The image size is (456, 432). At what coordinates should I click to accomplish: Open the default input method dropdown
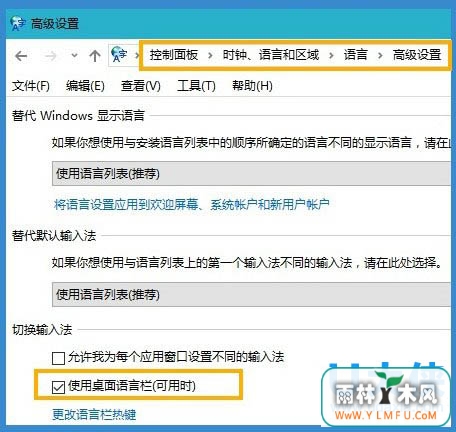point(251,294)
